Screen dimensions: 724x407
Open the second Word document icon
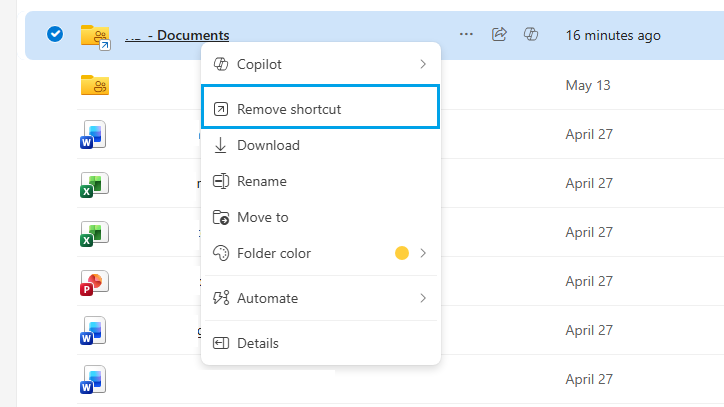[x=93, y=330]
